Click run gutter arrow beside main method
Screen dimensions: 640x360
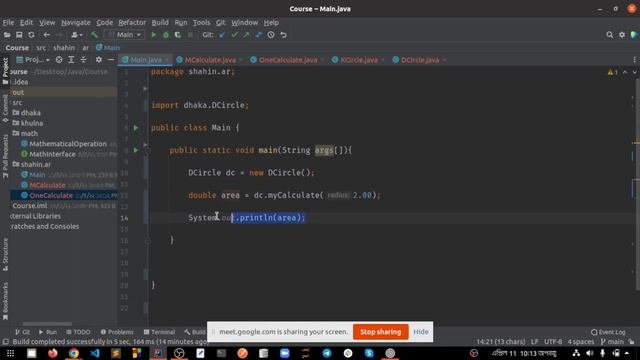click(136, 150)
